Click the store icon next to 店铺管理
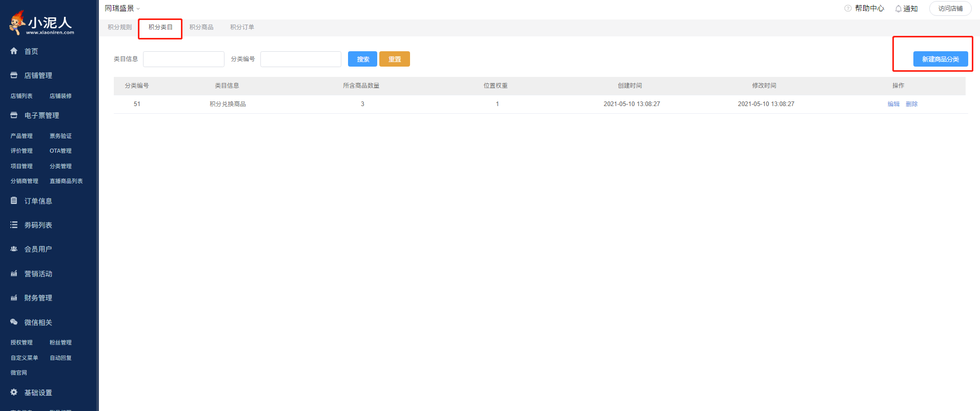 point(14,75)
